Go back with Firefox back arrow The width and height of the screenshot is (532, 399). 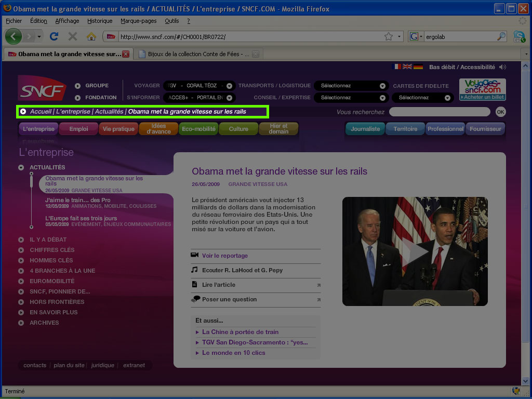click(13, 36)
